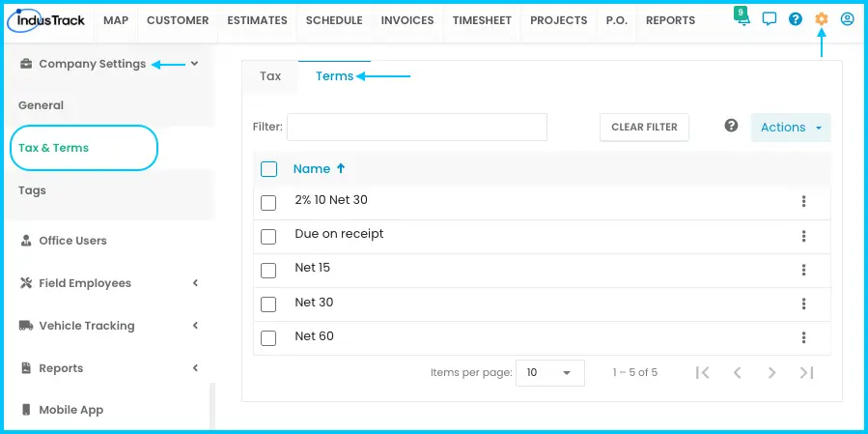Open the Items per page dropdown
Screen dimensions: 868x434
pos(549,373)
